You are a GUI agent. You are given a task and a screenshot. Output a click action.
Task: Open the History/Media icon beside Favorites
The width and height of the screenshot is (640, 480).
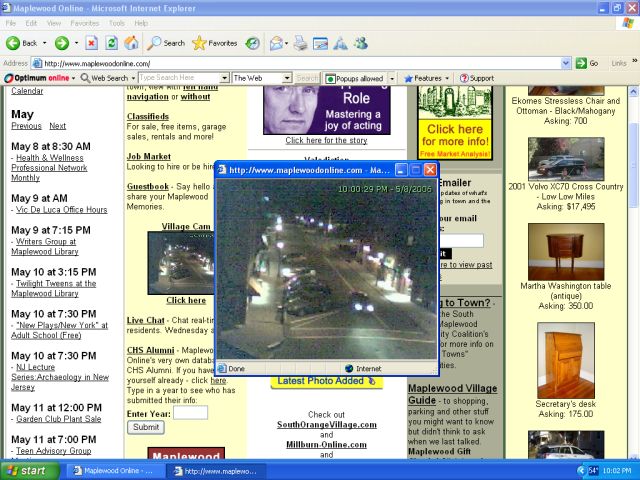click(253, 43)
